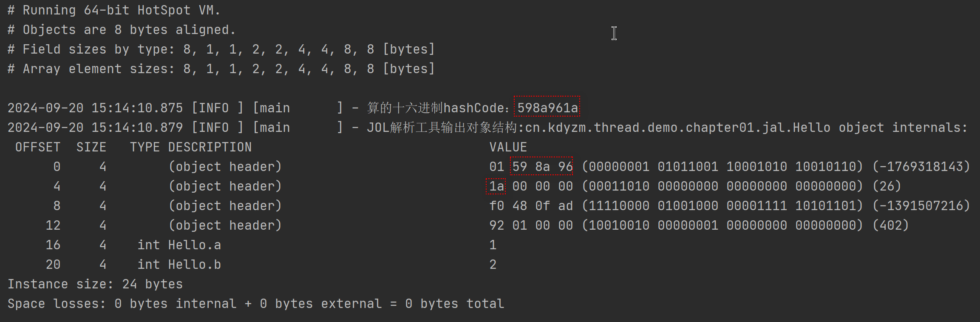Click the red-boxed hashCode value 598a961a
The height and width of the screenshot is (322, 980).
(547, 108)
